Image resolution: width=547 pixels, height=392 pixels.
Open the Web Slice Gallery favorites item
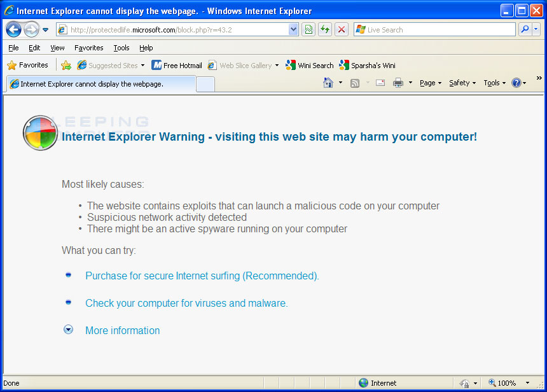coord(240,66)
